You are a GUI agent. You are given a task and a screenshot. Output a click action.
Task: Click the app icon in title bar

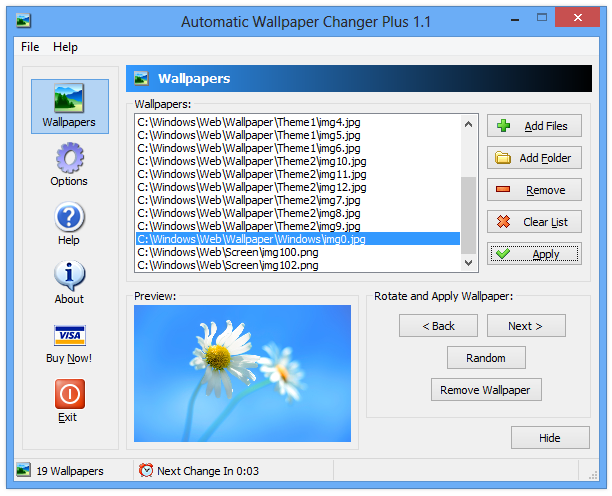23,21
